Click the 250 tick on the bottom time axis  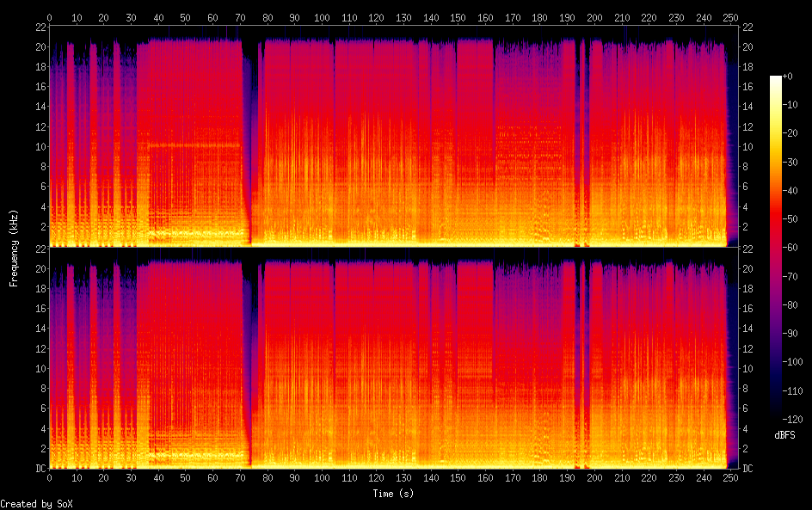tap(730, 477)
